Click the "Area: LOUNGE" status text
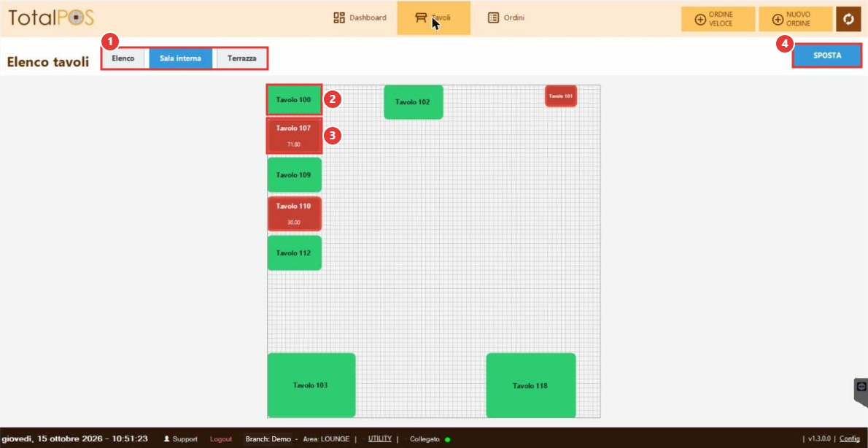This screenshot has height=448, width=868. [x=326, y=439]
